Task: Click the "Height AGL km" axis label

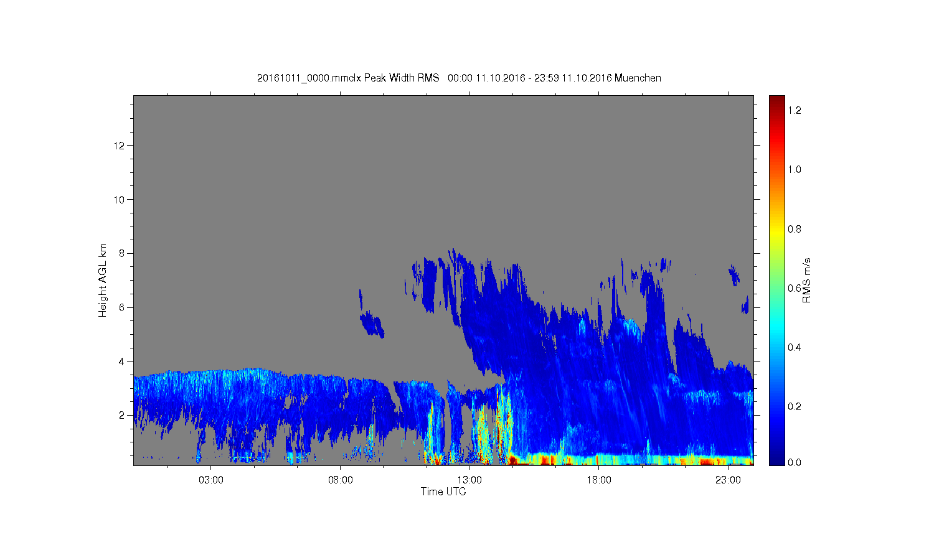Action: [103, 280]
